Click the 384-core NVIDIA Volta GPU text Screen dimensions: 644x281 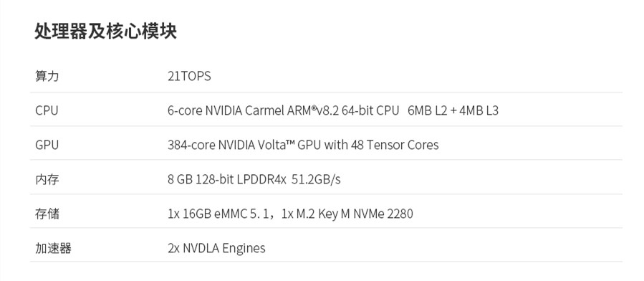click(244, 145)
